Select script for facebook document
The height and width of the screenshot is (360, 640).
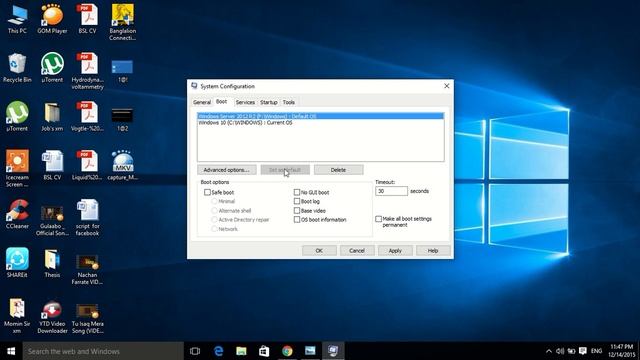tap(87, 217)
